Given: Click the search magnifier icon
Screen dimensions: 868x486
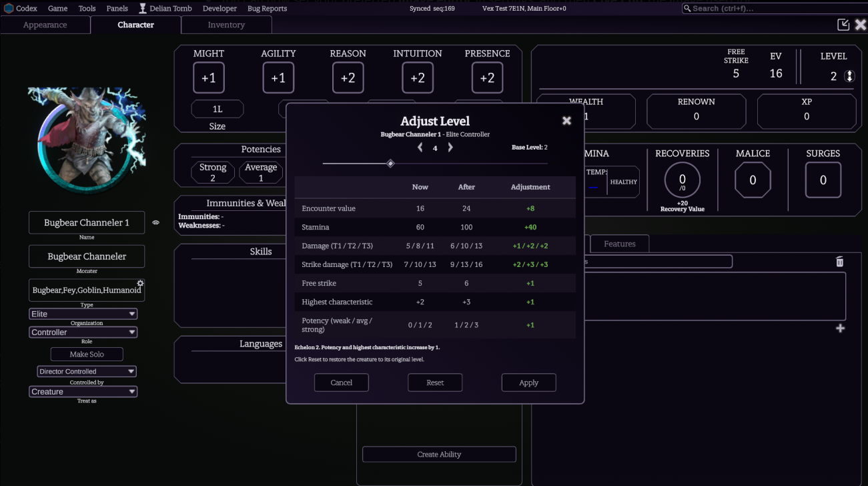Looking at the screenshot, I should click(x=687, y=9).
